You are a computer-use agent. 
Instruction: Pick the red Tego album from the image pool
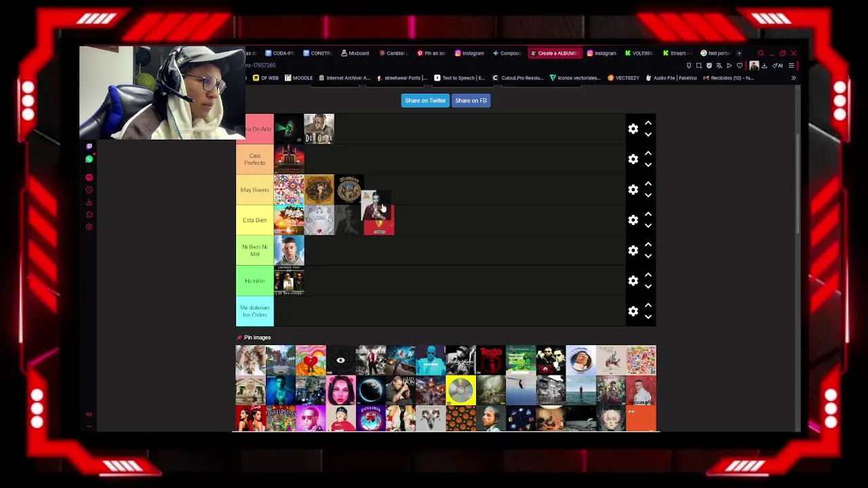[491, 361]
